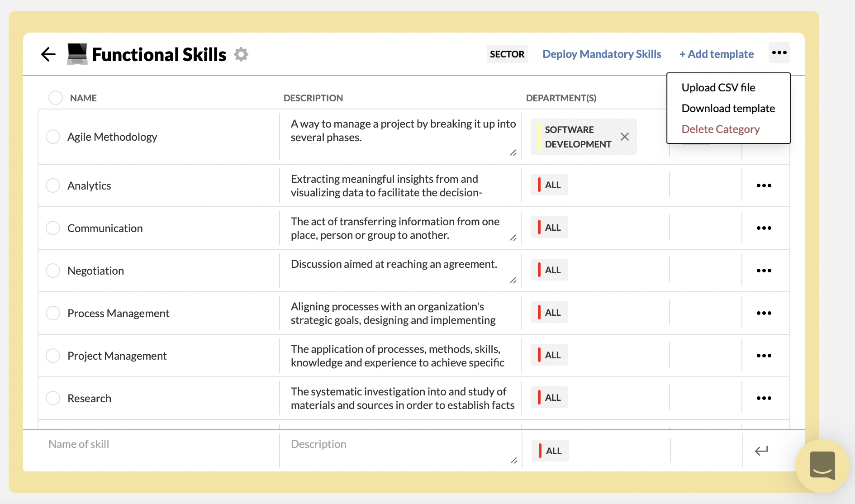855x504 pixels.
Task: Open the Functional Skills settings gear
Action: (242, 54)
